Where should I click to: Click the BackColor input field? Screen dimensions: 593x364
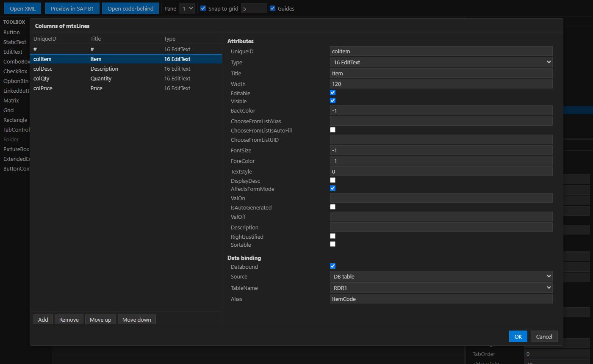click(441, 110)
